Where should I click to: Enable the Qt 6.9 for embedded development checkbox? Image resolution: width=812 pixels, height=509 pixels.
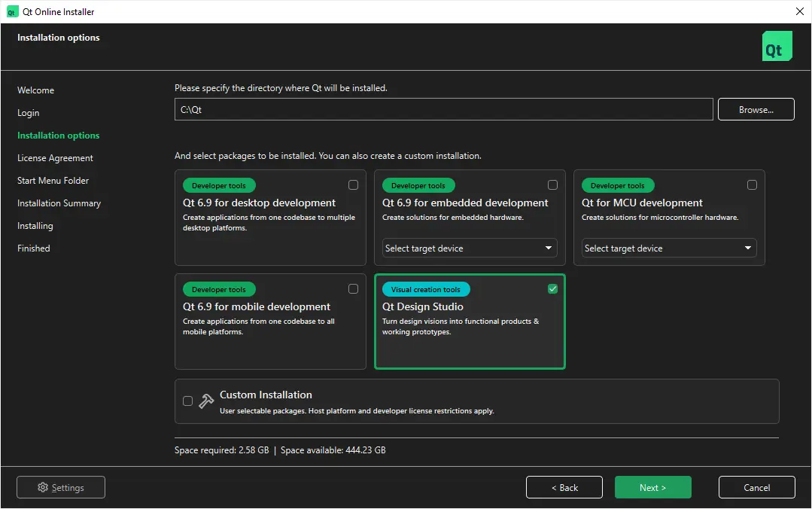pos(552,184)
